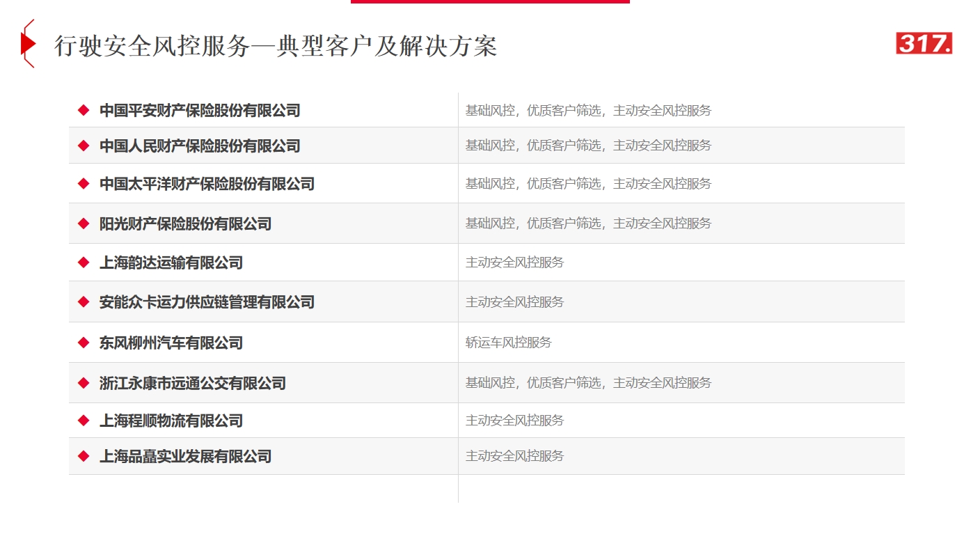Click the red arrow icon beside the slide title
This screenshot has width=980, height=548.
pos(27,44)
